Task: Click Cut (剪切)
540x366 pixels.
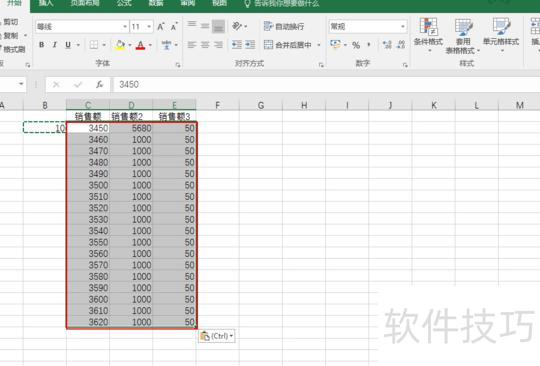Action: point(10,22)
